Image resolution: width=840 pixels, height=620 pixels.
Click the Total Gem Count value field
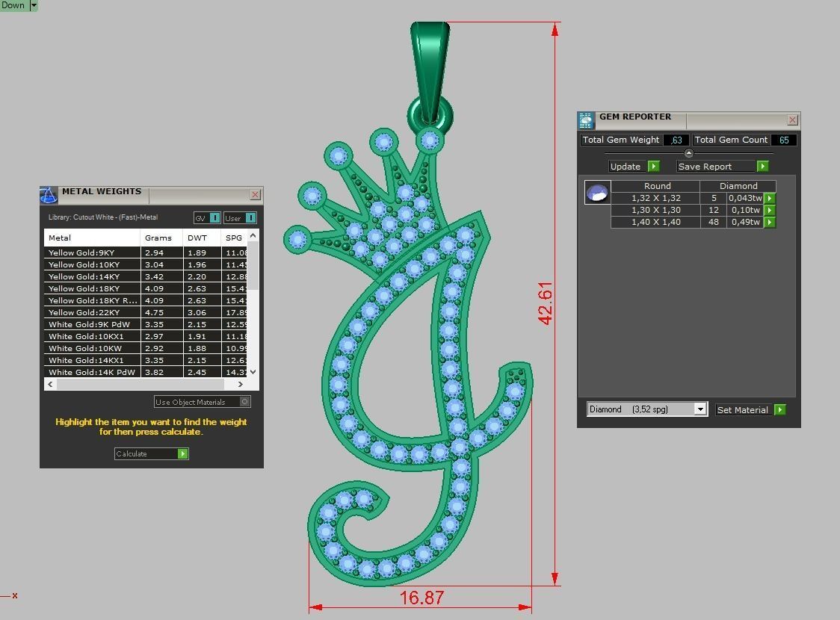784,140
